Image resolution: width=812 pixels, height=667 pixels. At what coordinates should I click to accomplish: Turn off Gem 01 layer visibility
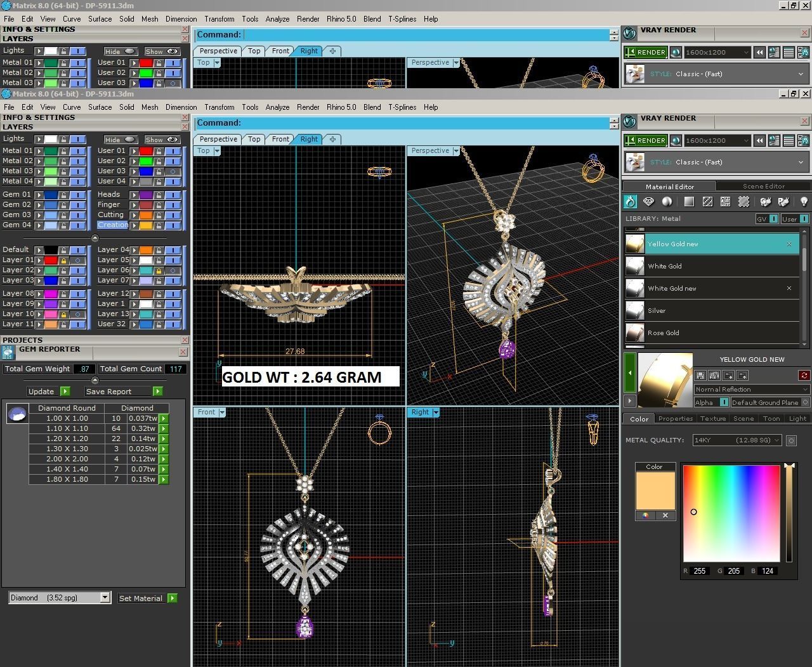coord(77,195)
